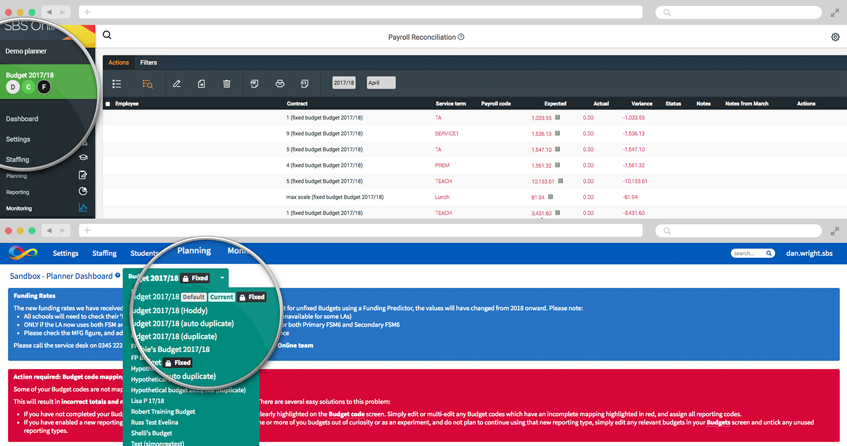
Task: Click lower browser window forward arrow
Action: 63,231
